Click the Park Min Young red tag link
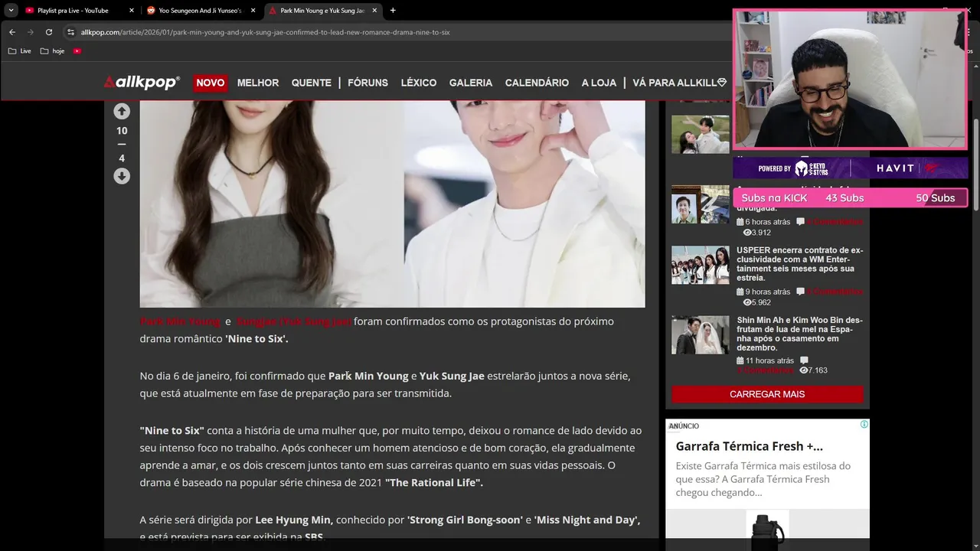980x551 pixels. click(x=180, y=321)
